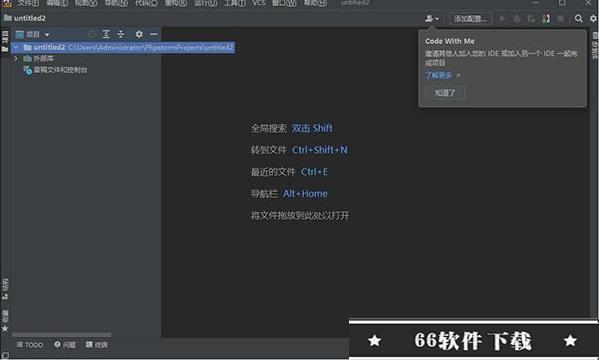Open the 添加配置 run configuration selector

pos(470,18)
